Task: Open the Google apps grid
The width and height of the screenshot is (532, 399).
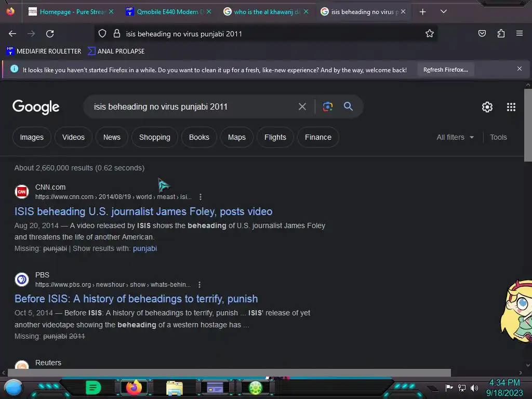Action: [x=511, y=107]
